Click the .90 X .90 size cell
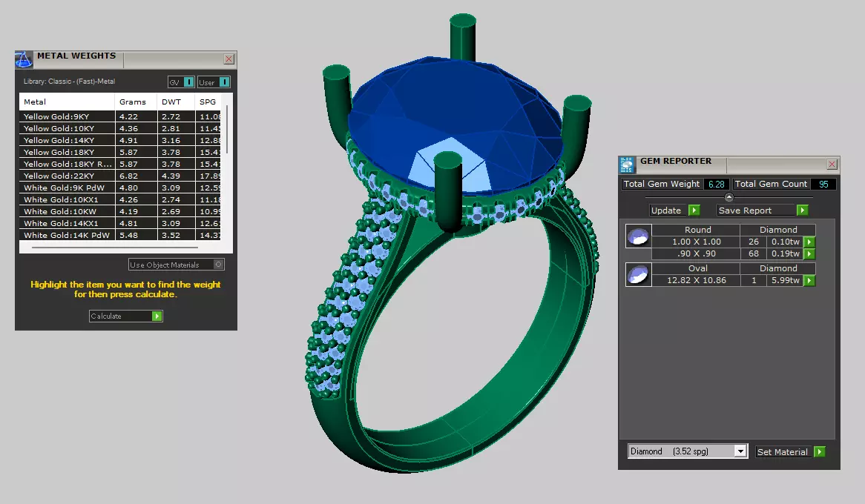 click(696, 253)
